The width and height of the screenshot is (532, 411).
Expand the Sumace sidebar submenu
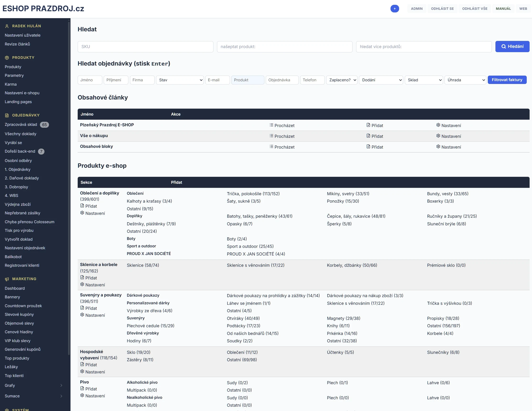[61, 396]
